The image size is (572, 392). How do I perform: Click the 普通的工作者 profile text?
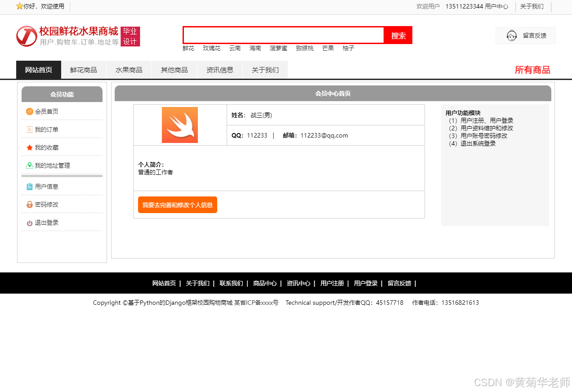point(156,172)
